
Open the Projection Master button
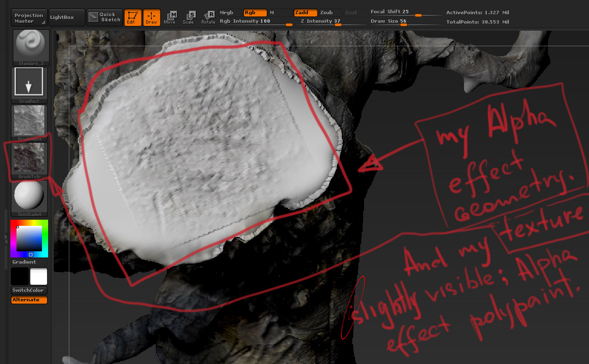pyautogui.click(x=29, y=18)
